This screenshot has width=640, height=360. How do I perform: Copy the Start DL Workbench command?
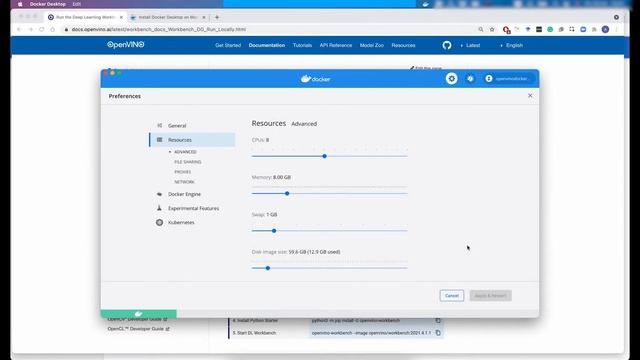(x=438, y=333)
